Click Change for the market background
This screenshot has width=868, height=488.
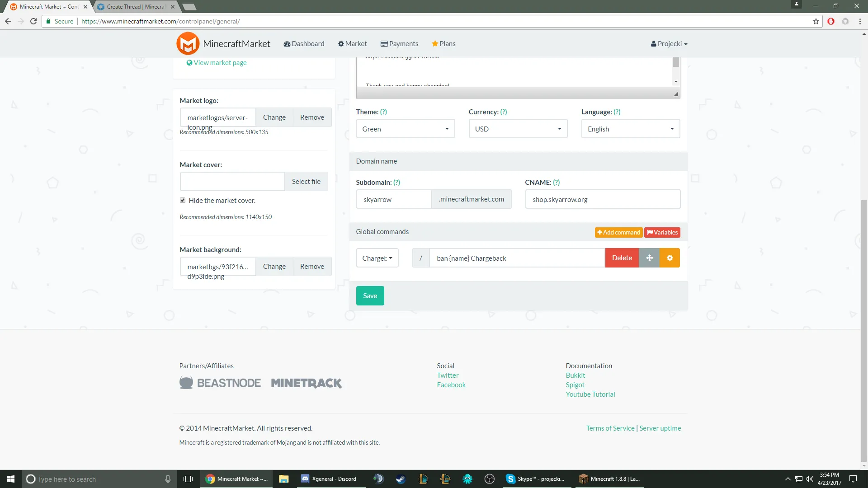pyautogui.click(x=274, y=267)
